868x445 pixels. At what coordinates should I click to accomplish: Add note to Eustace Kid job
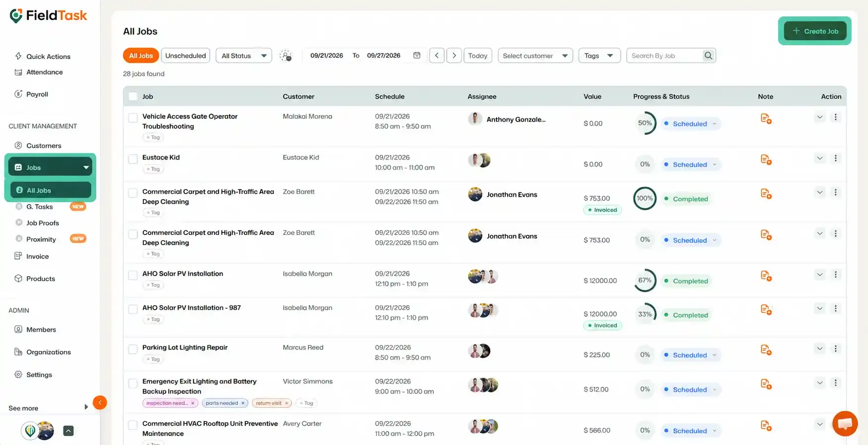point(766,160)
